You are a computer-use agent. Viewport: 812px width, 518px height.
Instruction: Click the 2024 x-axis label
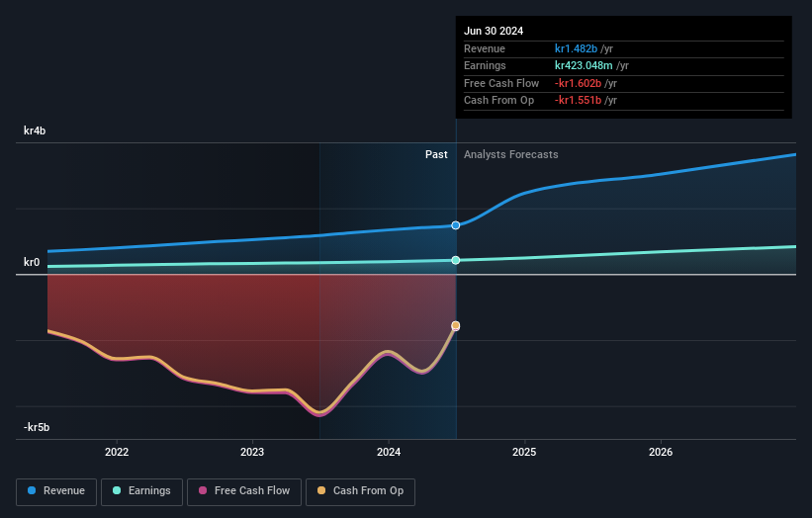pos(389,452)
